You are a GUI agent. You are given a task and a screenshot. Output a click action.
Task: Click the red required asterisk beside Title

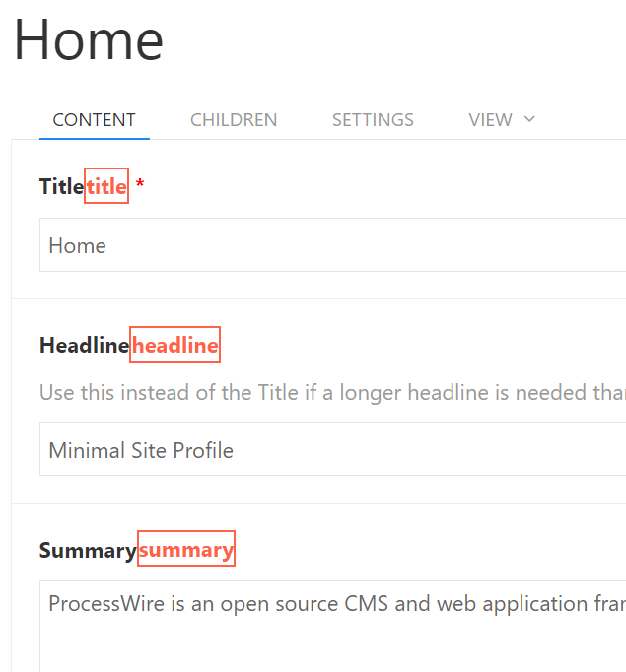pos(140,186)
